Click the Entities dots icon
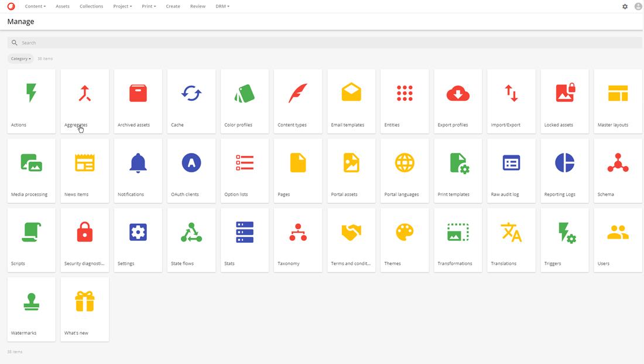Screen dimensions: 644x364 pos(404,94)
